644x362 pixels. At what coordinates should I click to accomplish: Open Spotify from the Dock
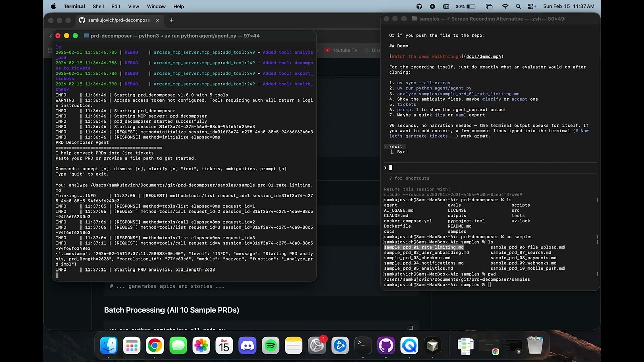coord(271,345)
